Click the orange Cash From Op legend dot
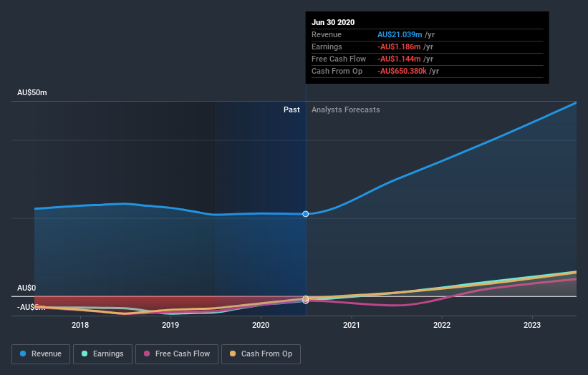This screenshot has width=588, height=375. click(233, 354)
